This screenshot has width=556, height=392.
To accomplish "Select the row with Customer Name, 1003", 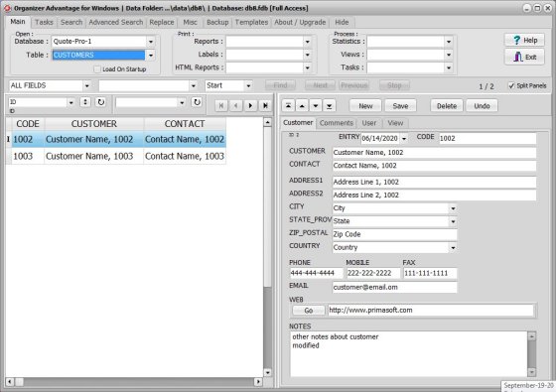I will [x=115, y=156].
